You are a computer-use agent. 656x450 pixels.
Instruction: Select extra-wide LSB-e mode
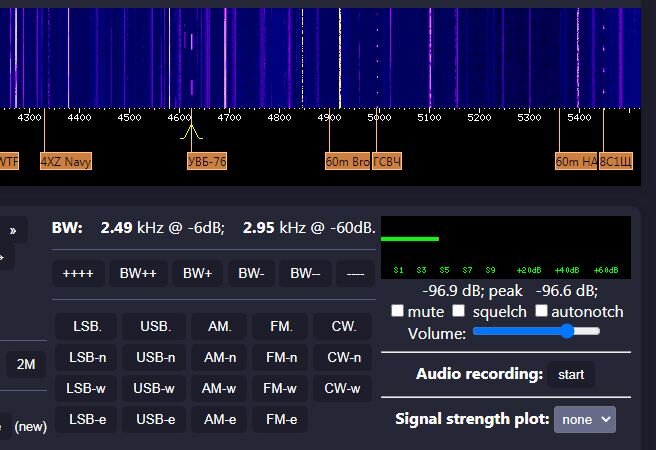(x=86, y=419)
